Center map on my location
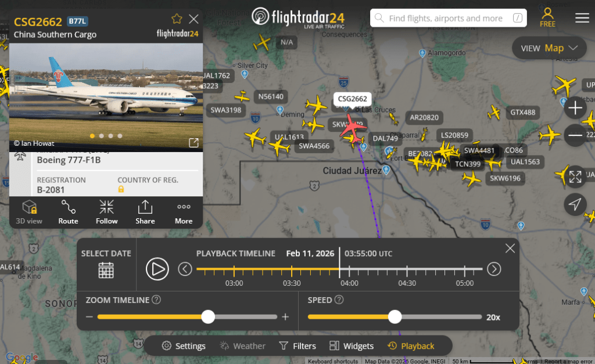The image size is (595, 364). [x=575, y=204]
